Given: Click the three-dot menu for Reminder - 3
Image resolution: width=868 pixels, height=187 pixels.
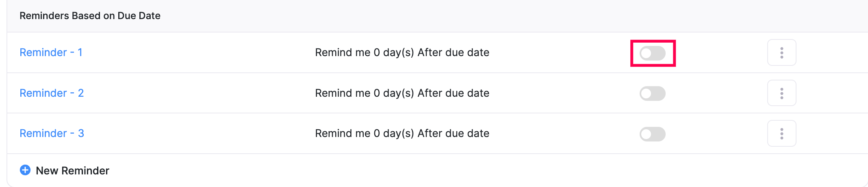Looking at the screenshot, I should (781, 133).
